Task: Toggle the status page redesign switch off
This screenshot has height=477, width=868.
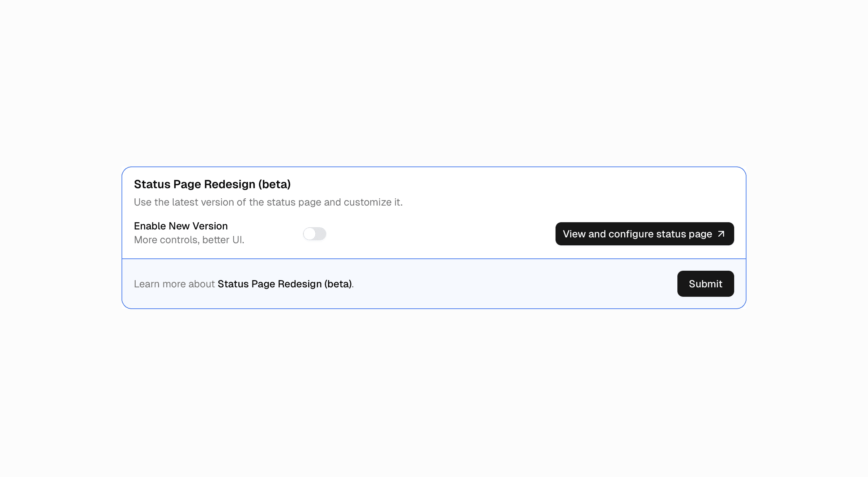Action: click(315, 234)
